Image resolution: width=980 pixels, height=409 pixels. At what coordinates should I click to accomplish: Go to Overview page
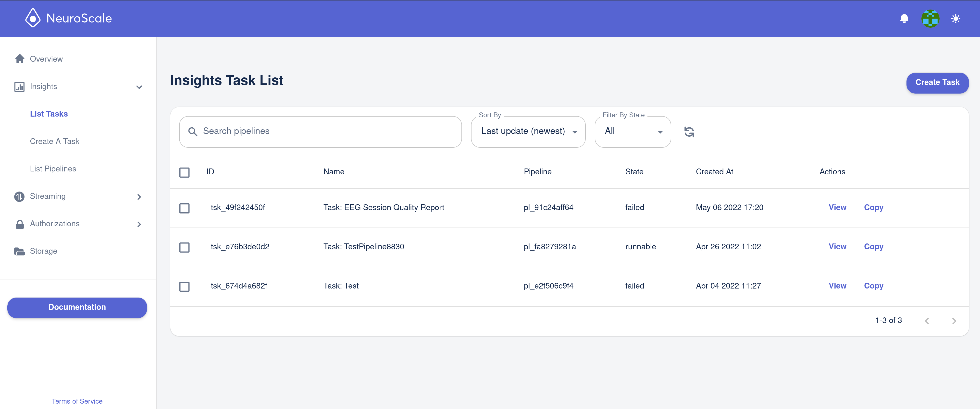click(46, 59)
